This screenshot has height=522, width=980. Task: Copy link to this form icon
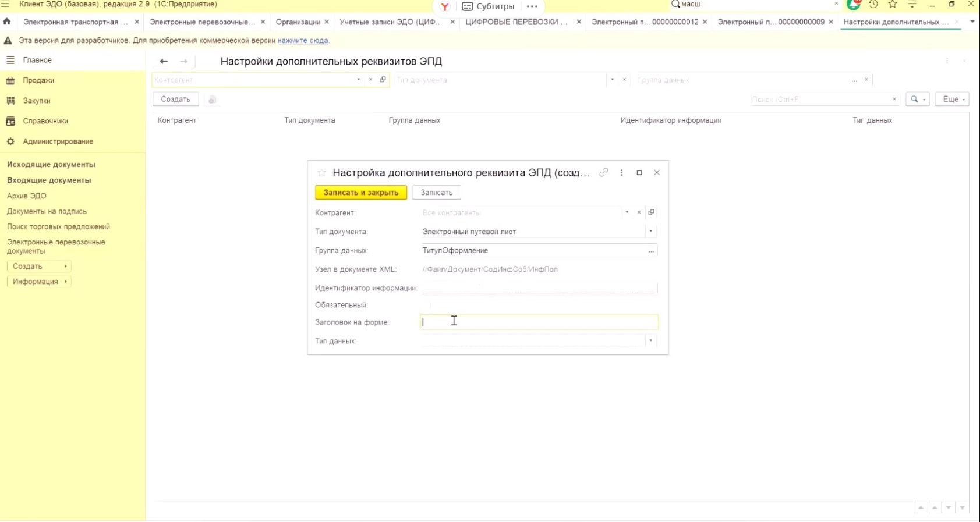[x=604, y=173]
